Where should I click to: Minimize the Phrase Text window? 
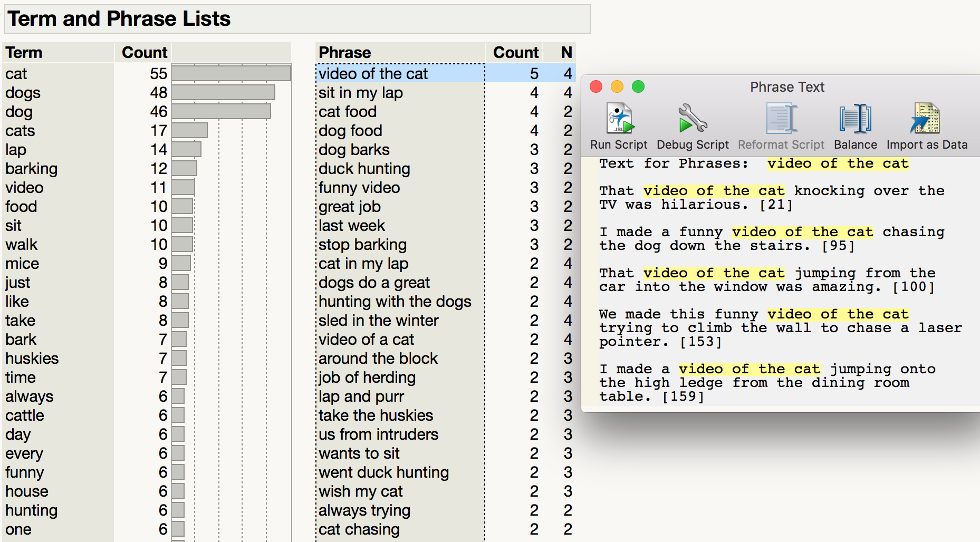click(x=617, y=86)
